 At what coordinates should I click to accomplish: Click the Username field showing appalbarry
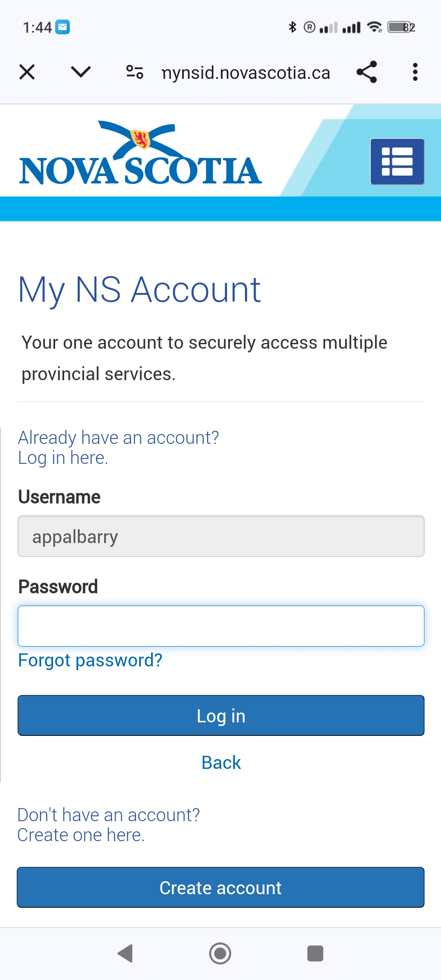click(x=221, y=536)
